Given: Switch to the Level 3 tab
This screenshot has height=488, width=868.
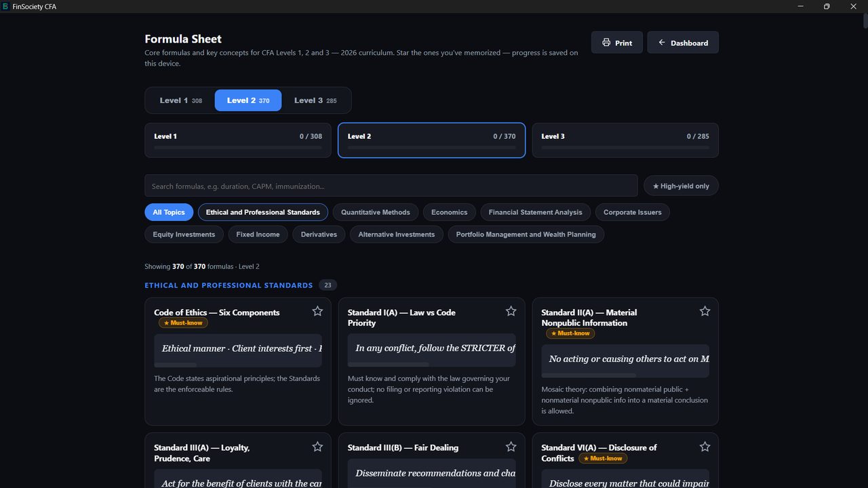Looking at the screenshot, I should (315, 100).
